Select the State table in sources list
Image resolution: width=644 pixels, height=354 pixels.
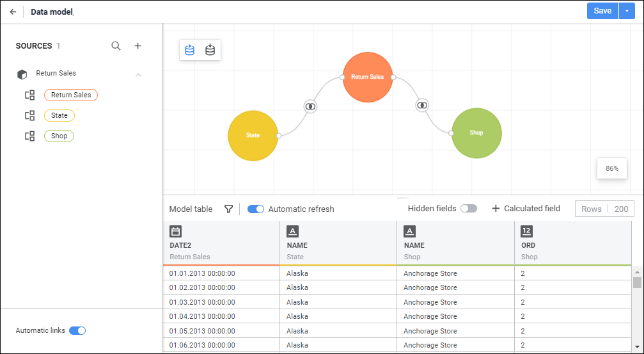click(x=59, y=115)
